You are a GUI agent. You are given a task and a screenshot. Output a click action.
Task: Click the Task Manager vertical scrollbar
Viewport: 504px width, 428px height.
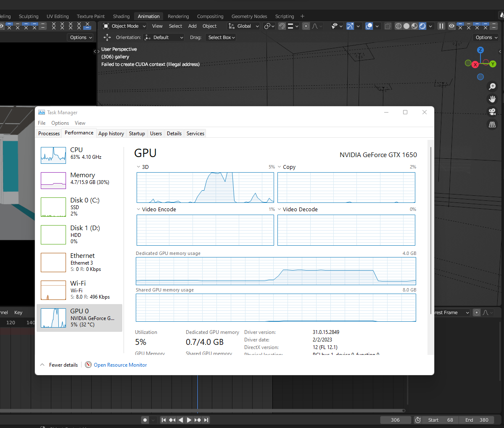click(x=431, y=231)
